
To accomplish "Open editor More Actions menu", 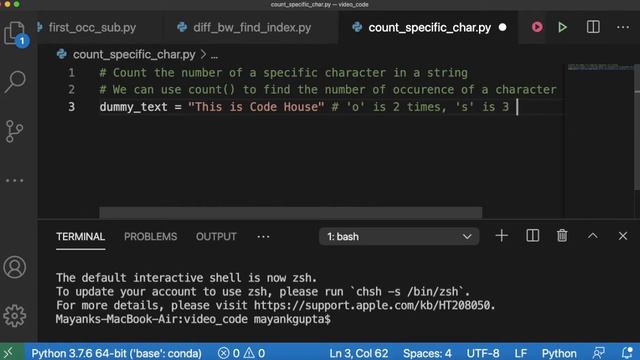I will (623, 27).
